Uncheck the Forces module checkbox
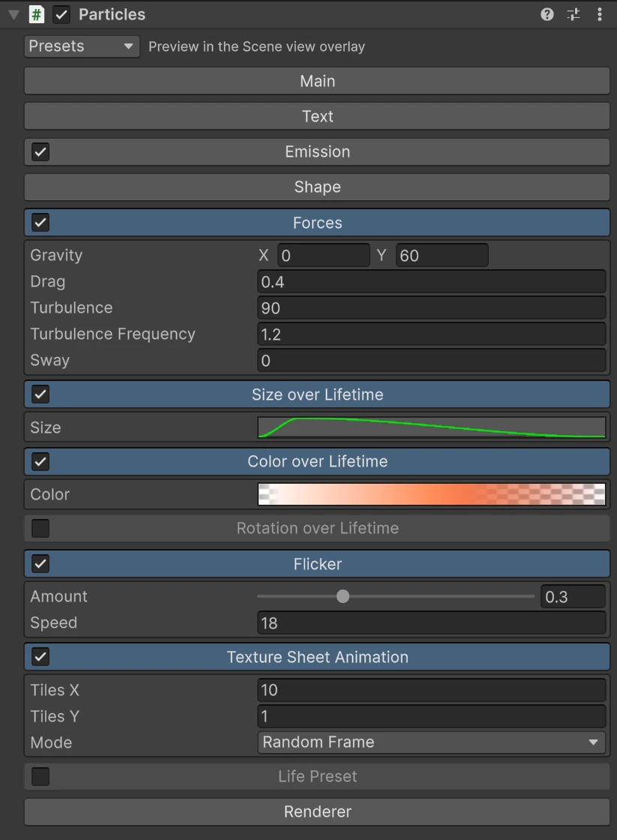The width and height of the screenshot is (617, 840). pyautogui.click(x=40, y=223)
